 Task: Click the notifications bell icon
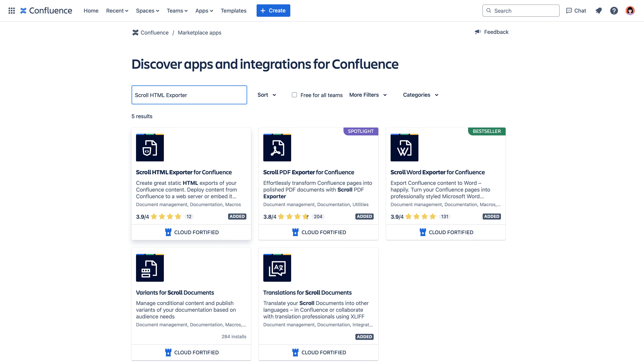(599, 11)
